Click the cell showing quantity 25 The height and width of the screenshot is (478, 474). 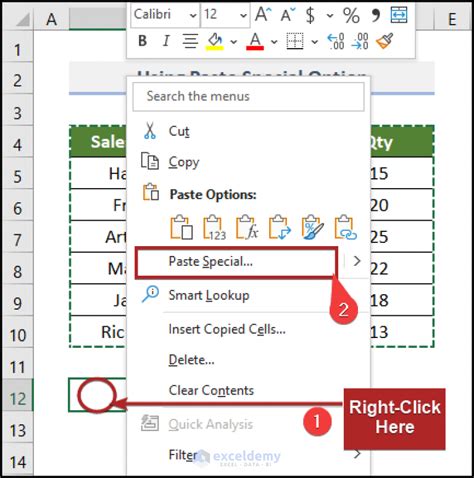point(402,237)
